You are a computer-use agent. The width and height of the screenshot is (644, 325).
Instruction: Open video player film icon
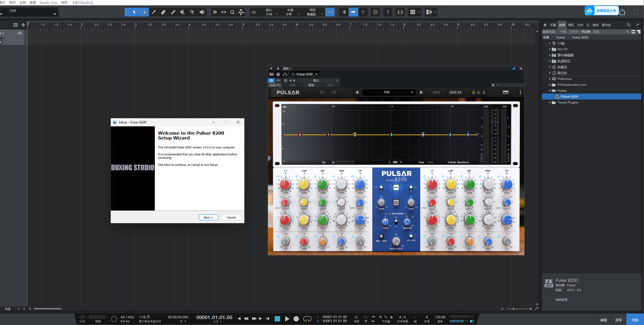pos(400,12)
